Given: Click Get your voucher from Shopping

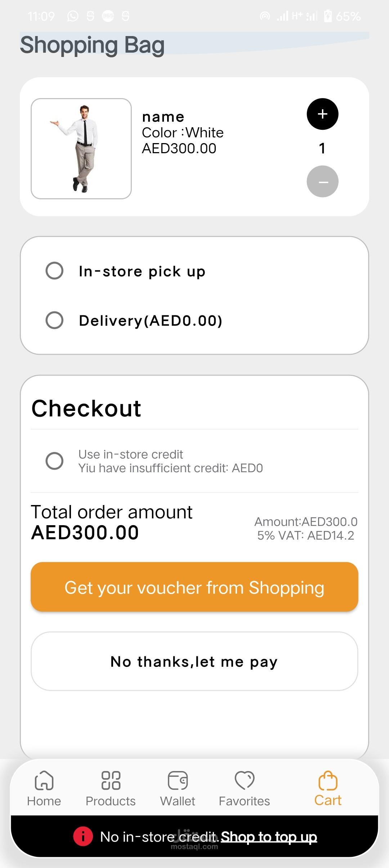Looking at the screenshot, I should pyautogui.click(x=194, y=587).
